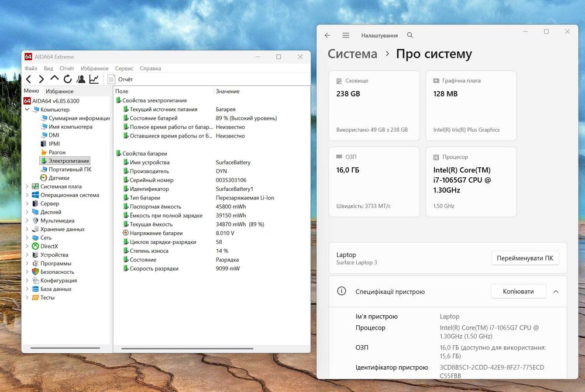Open the Процесор card

471,181
